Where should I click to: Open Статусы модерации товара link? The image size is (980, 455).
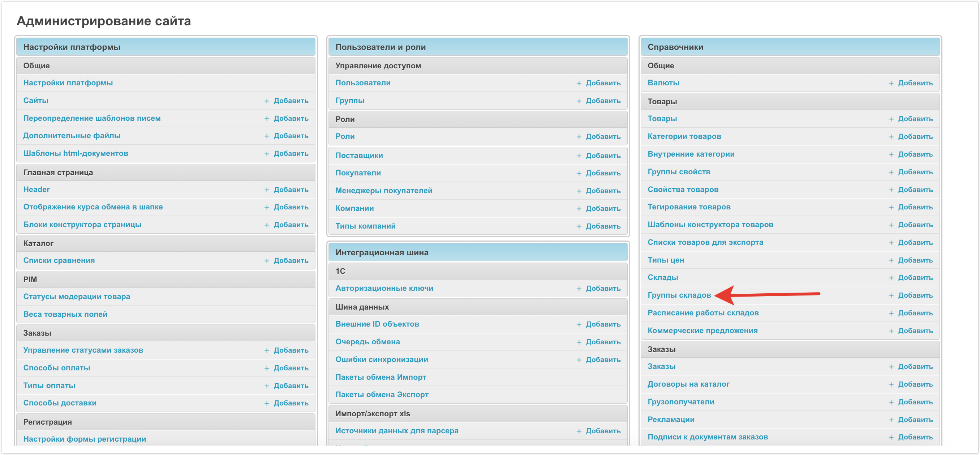click(x=77, y=296)
